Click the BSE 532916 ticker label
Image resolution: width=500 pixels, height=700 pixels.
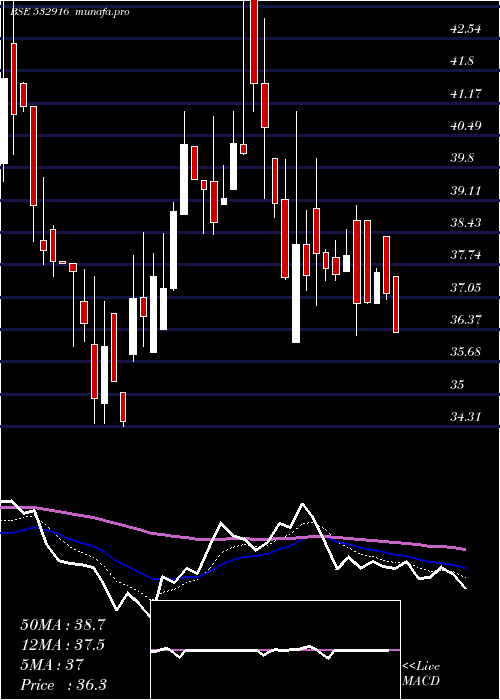(39, 12)
